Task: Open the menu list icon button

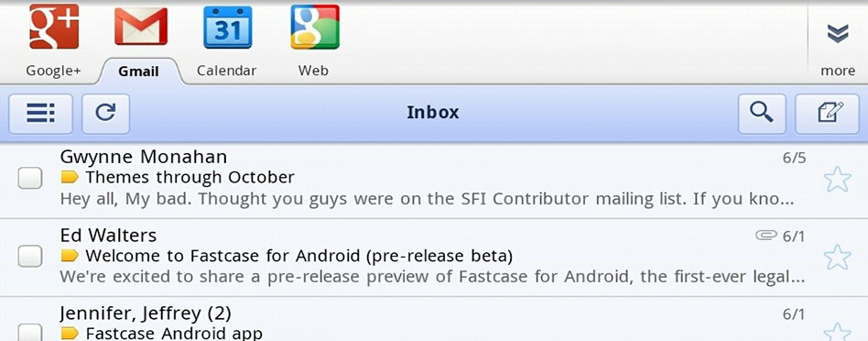Action: (40, 114)
